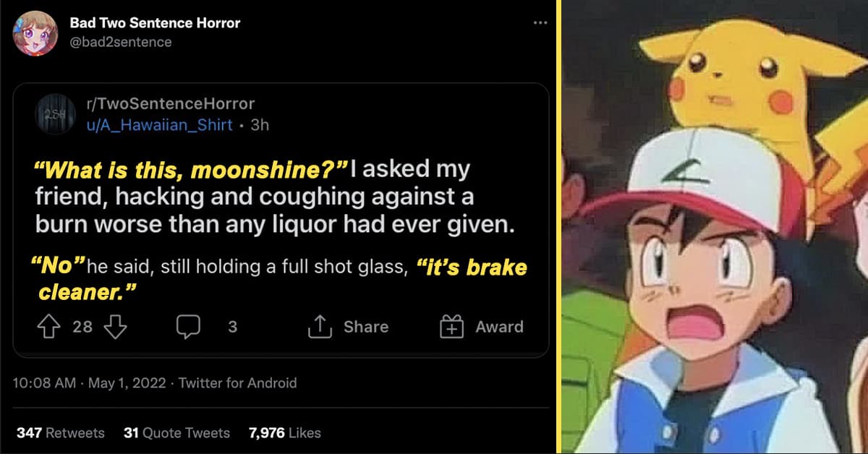
Task: Open the three-dot more options menu
Action: point(540,23)
